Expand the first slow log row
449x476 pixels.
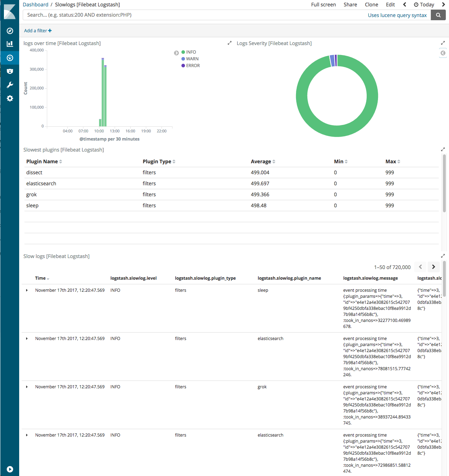(x=27, y=290)
